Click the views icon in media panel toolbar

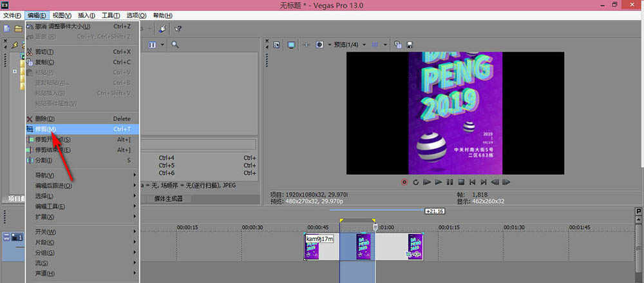pyautogui.click(x=153, y=44)
